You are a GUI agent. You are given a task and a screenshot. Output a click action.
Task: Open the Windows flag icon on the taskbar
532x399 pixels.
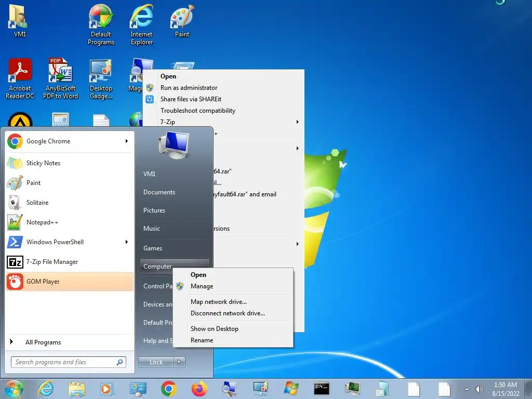[291, 389]
